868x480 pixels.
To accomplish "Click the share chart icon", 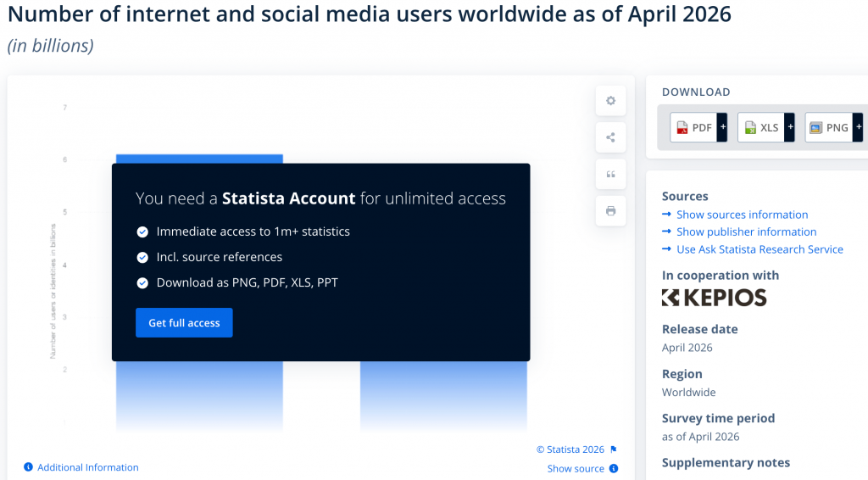I will [610, 137].
